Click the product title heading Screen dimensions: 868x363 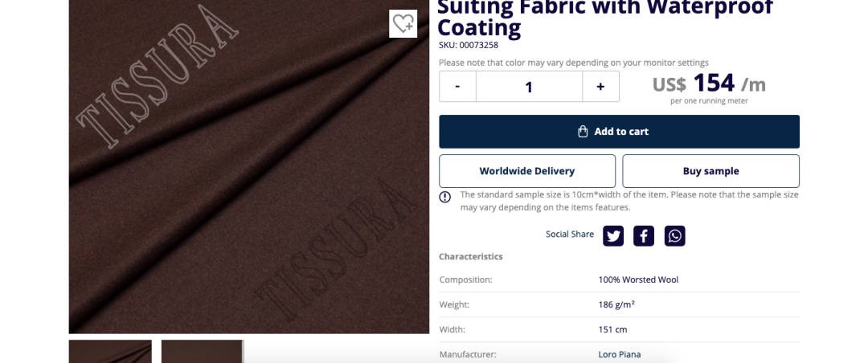tap(605, 18)
